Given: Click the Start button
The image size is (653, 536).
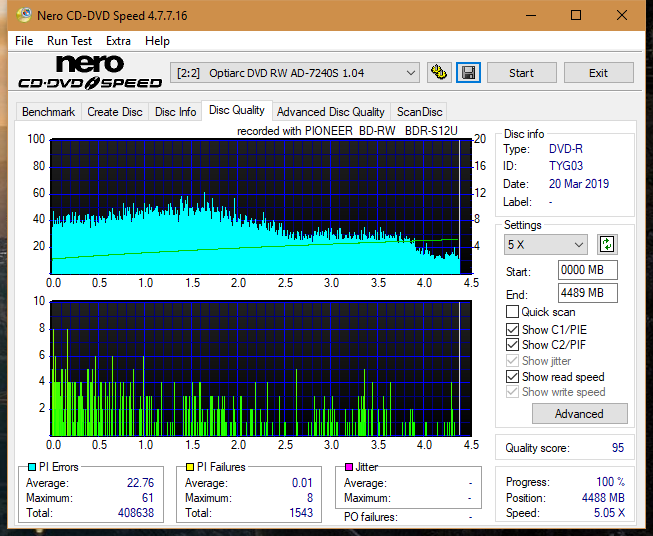Looking at the screenshot, I should pyautogui.click(x=521, y=73).
